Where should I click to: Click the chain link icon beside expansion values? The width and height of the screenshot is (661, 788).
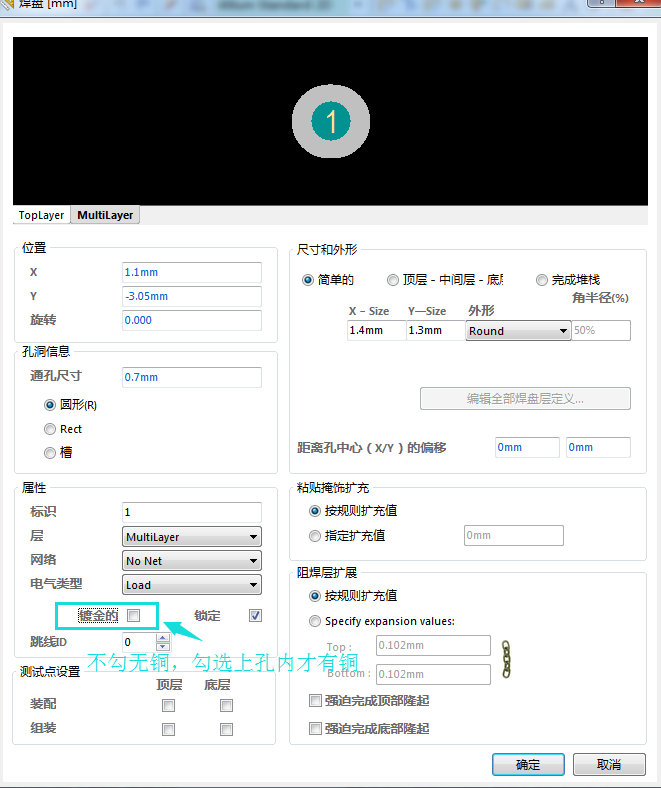click(x=506, y=659)
